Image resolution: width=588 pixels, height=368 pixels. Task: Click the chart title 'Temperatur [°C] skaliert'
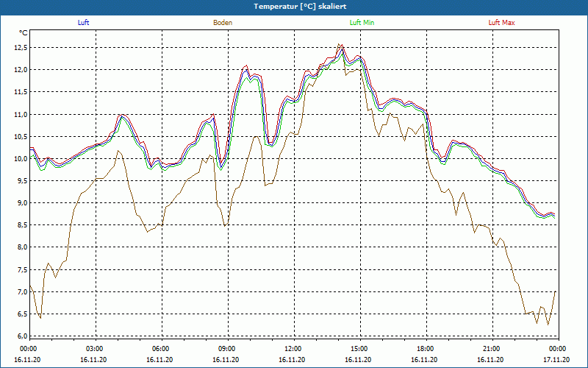click(x=300, y=7)
